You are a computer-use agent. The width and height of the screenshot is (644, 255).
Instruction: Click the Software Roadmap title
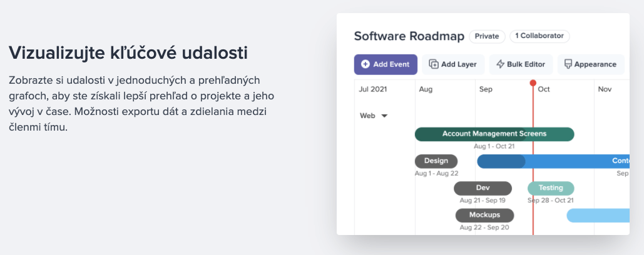409,36
